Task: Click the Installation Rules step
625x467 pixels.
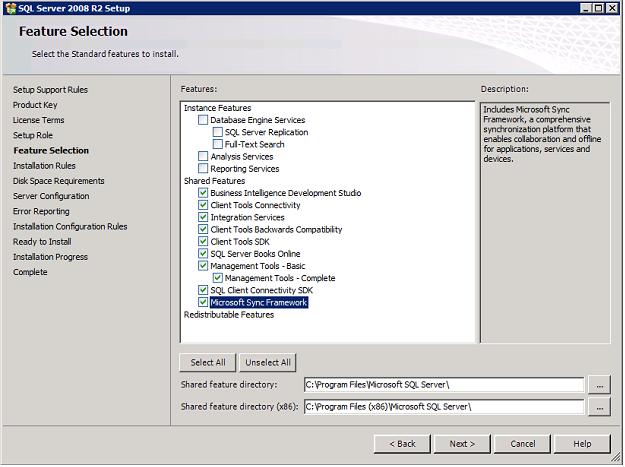Action: 44,165
